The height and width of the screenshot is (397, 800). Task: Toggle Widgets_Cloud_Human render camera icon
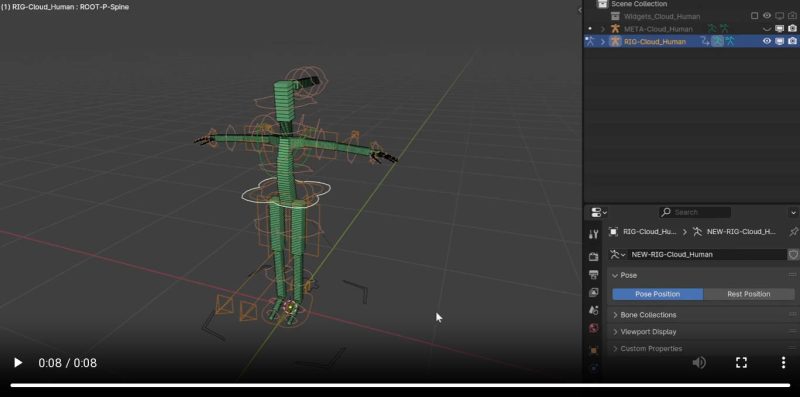pos(792,16)
